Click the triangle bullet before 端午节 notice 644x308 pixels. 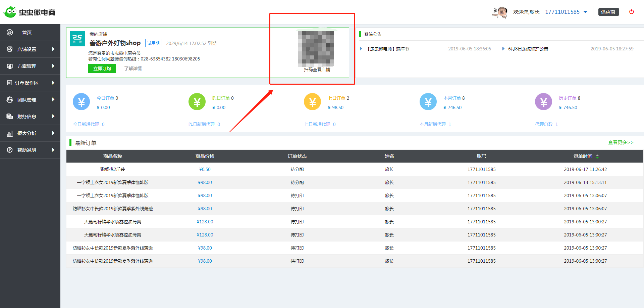click(361, 49)
